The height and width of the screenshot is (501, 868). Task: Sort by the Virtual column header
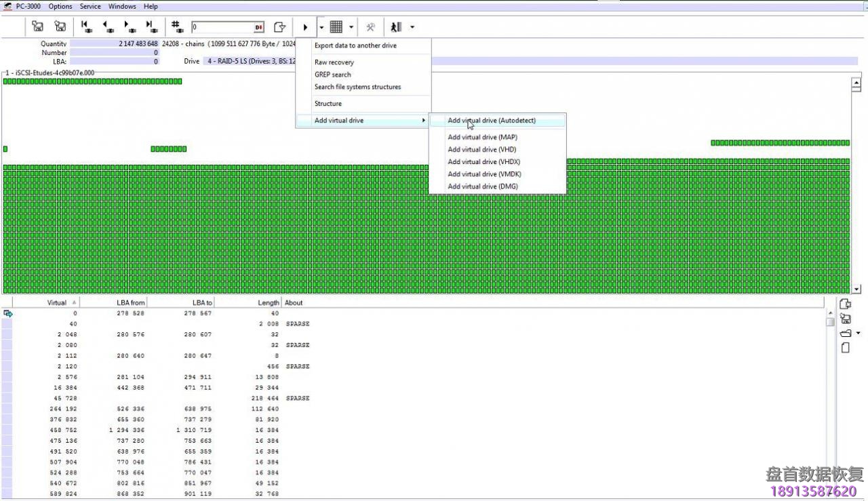click(x=57, y=302)
